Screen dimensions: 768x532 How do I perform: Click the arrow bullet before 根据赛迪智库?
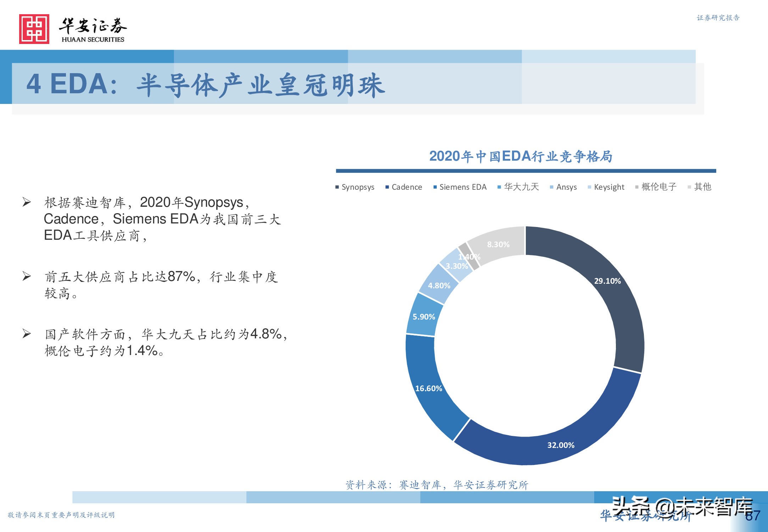coord(27,203)
